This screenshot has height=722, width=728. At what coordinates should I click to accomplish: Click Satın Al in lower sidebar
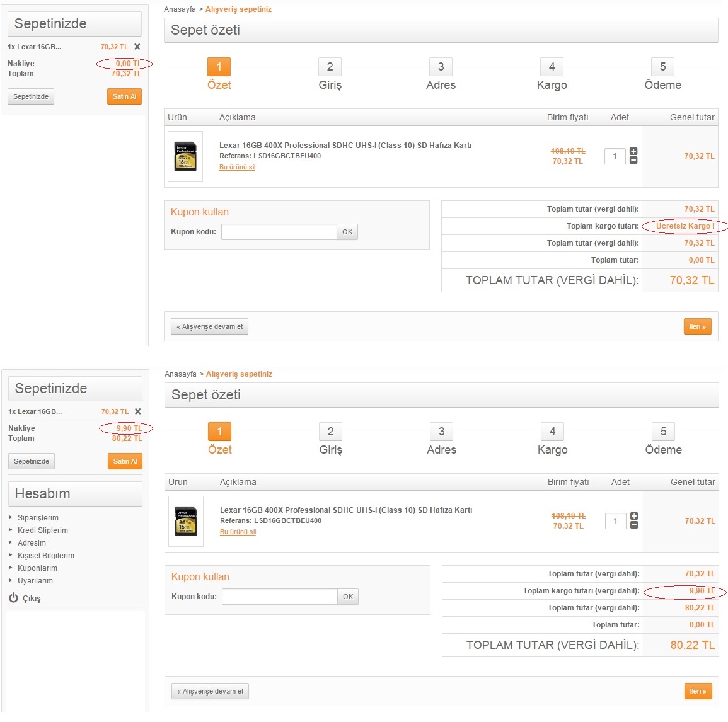tap(125, 461)
